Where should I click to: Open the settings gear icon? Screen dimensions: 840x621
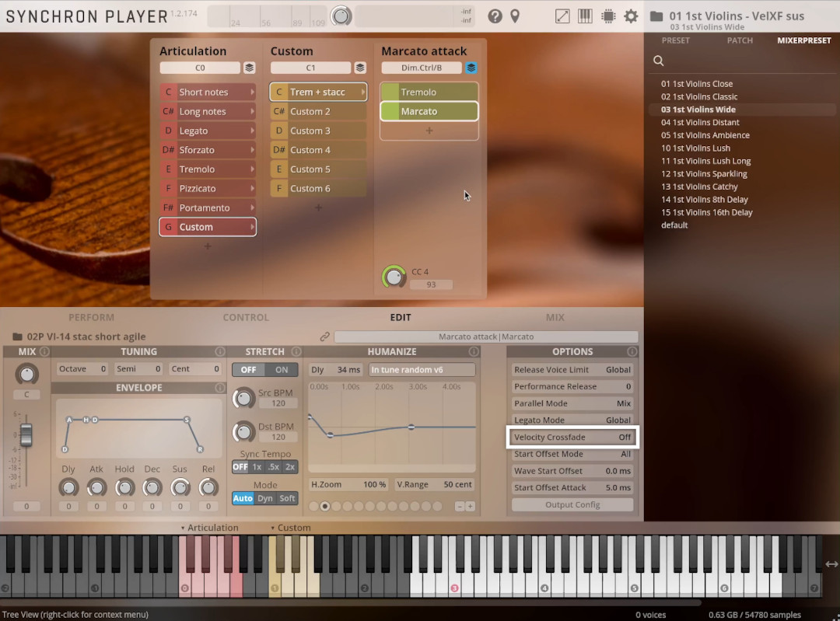pyautogui.click(x=631, y=16)
